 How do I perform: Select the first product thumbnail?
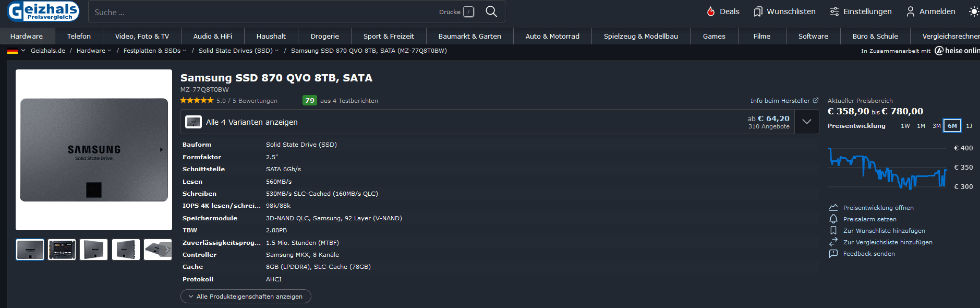coord(30,250)
